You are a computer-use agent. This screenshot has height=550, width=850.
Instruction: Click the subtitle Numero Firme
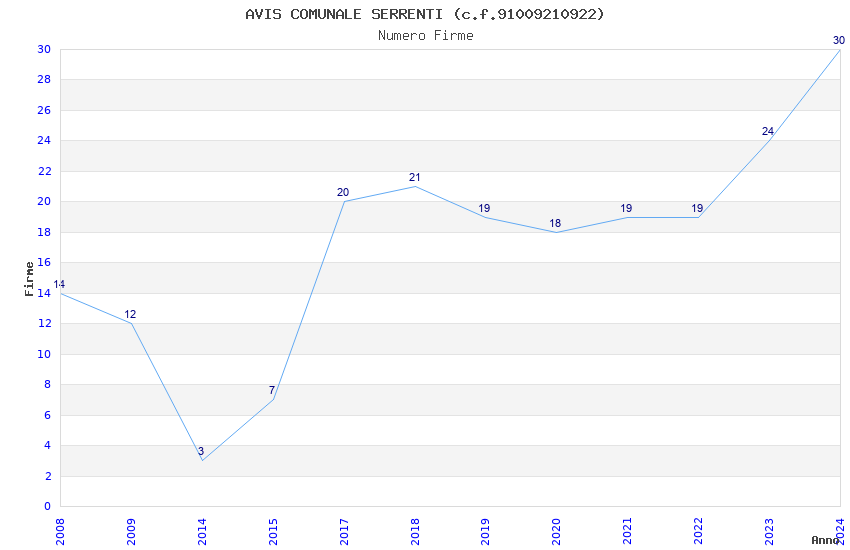tap(426, 36)
